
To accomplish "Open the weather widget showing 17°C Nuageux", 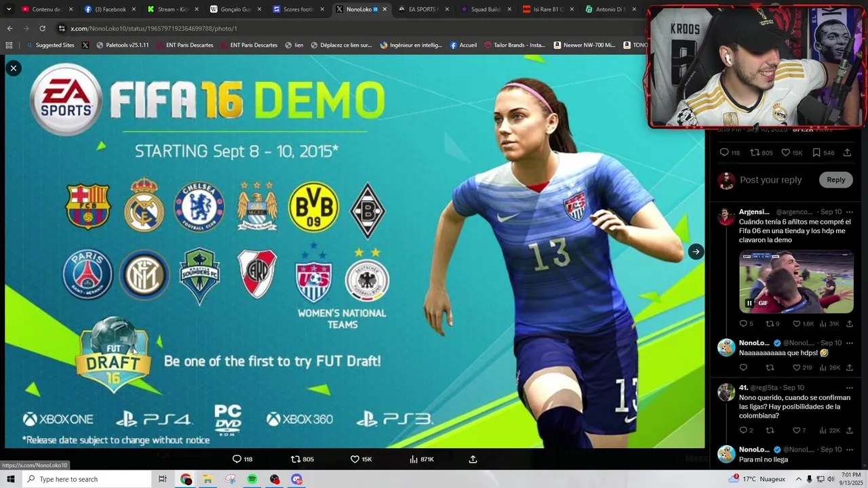I will click(x=757, y=479).
